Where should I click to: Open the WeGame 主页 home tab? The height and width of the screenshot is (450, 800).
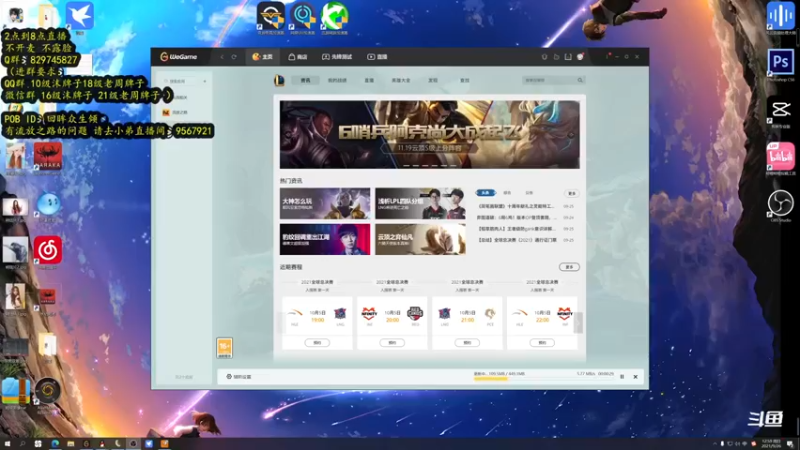click(262, 57)
